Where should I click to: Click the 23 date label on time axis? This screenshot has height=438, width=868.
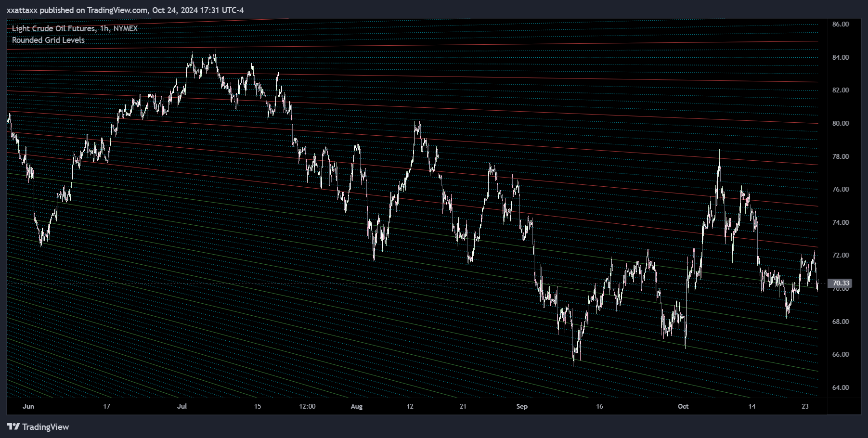click(x=805, y=406)
